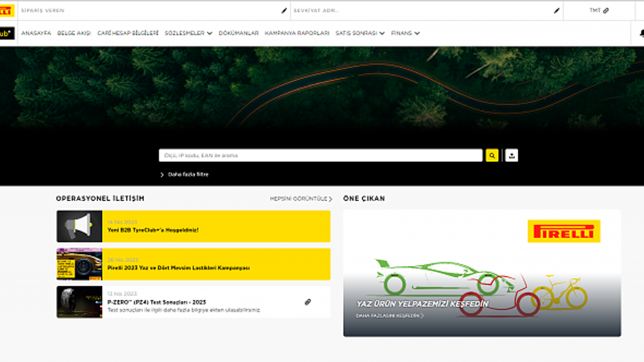The width and height of the screenshot is (644, 362).
Task: Open Pirelli 2023 Yaz kampanyası announcement
Action: [x=179, y=268]
